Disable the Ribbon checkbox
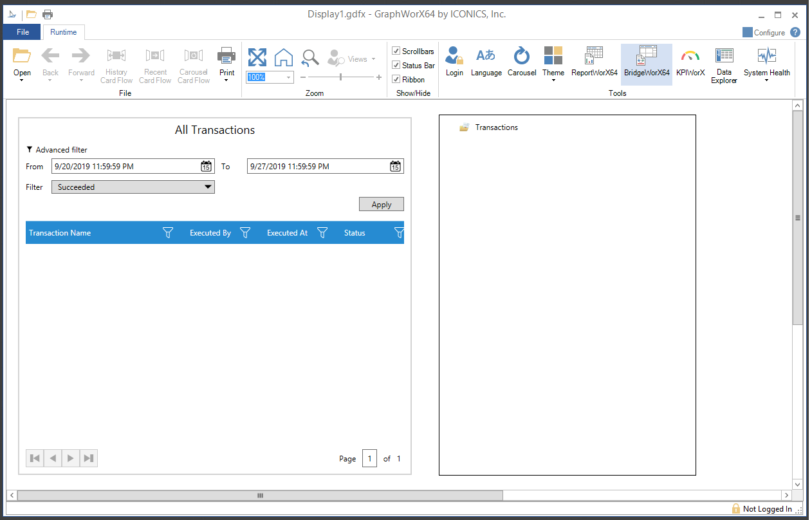Screen dimensions: 812x520 [x=396, y=79]
